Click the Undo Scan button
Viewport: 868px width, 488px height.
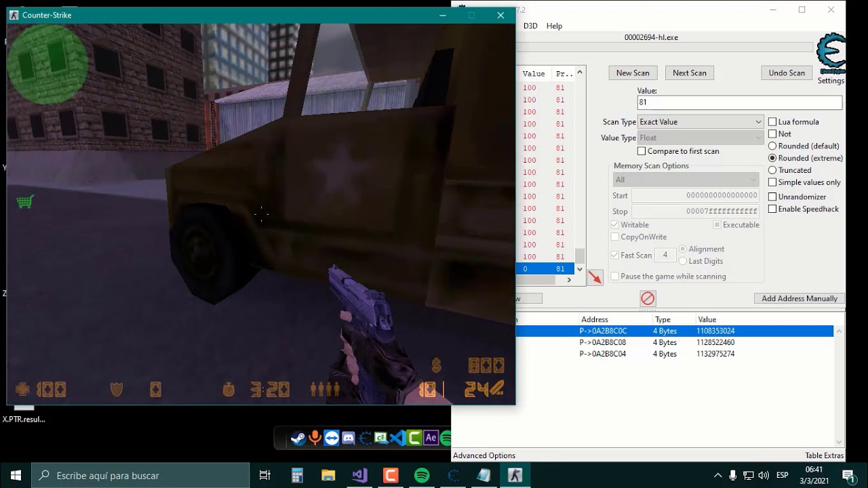click(x=787, y=73)
